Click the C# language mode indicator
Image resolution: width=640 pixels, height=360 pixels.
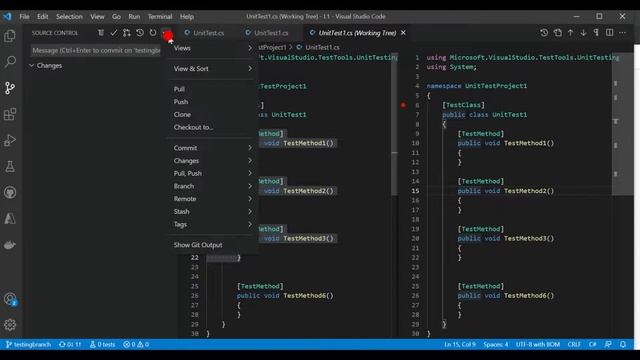click(593, 344)
